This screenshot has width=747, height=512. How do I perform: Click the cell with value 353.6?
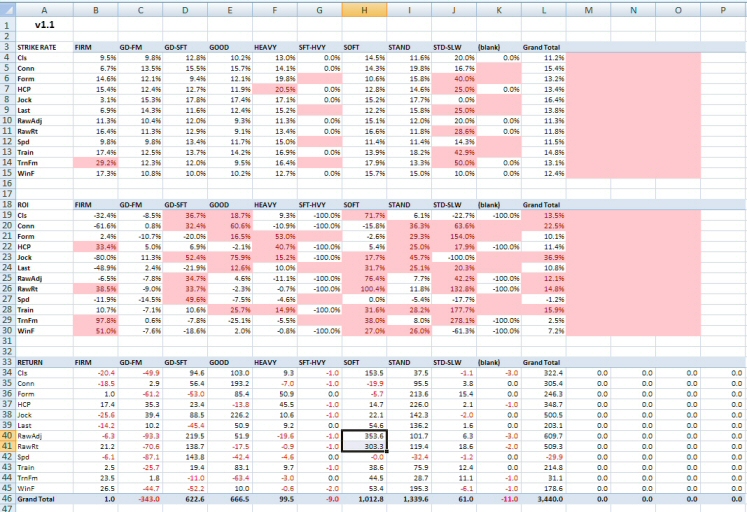click(364, 435)
